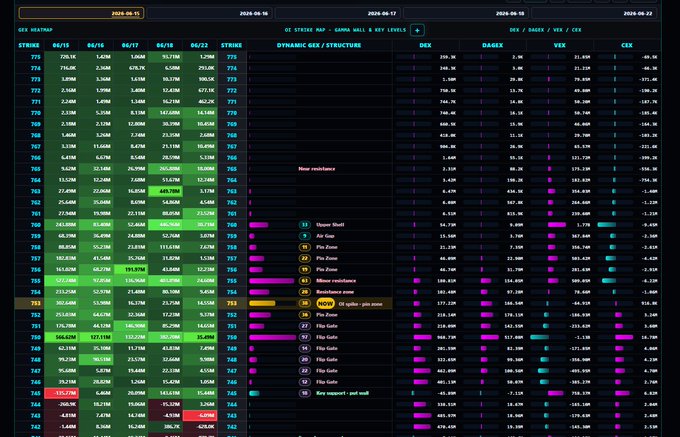
Task: Click the Key support - put wall label
Action: point(342,393)
